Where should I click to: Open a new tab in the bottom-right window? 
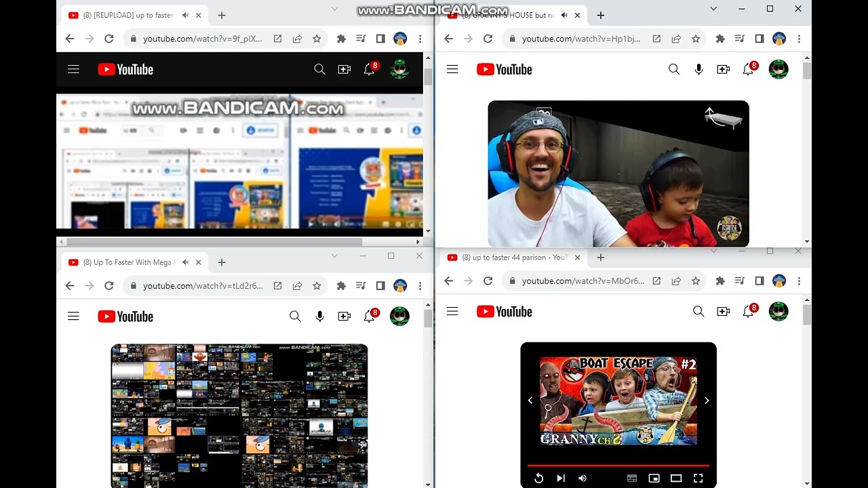[600, 258]
